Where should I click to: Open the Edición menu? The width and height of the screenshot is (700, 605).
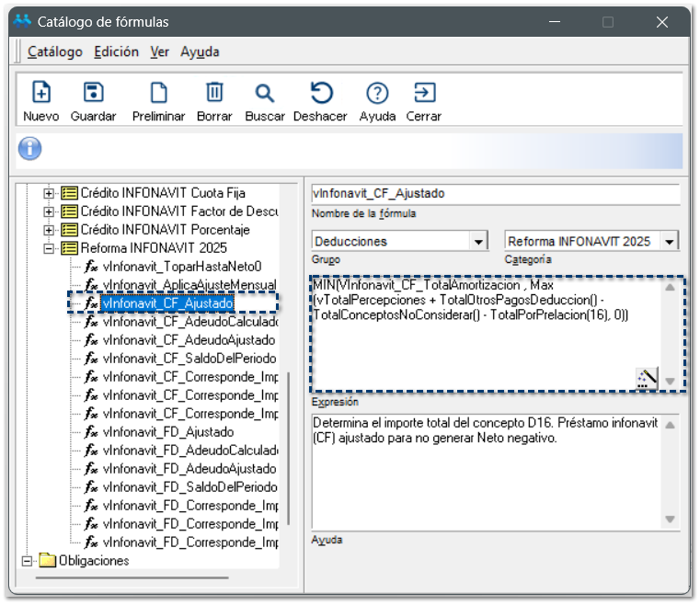(116, 52)
